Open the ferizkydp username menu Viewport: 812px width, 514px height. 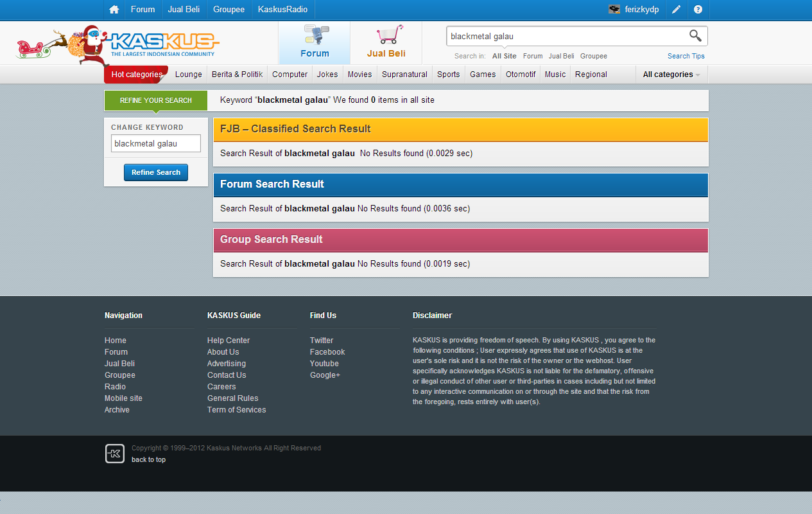coord(642,10)
